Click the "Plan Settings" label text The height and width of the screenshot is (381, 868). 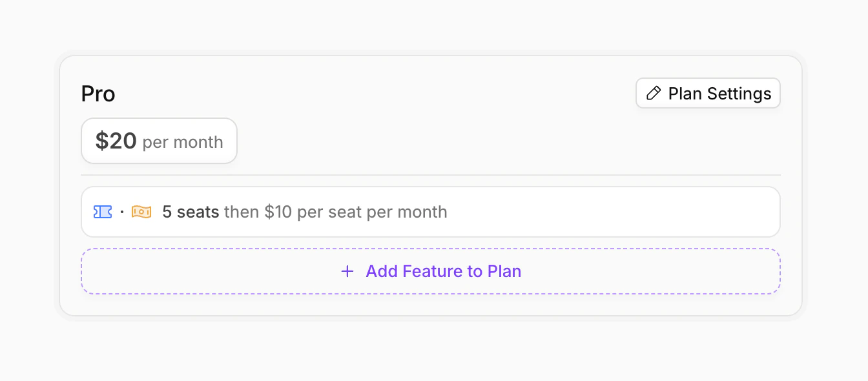tap(719, 94)
